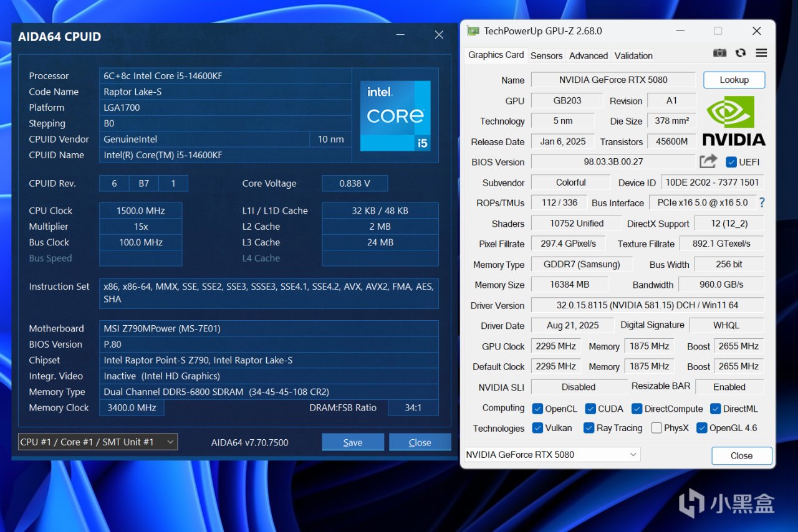Click Save in AIDA64 CPUID
The width and height of the screenshot is (798, 532).
[x=353, y=442]
